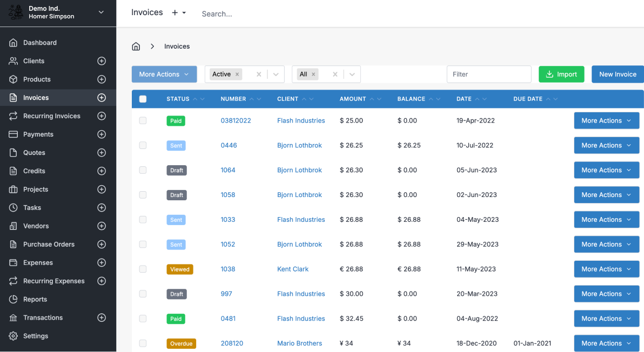Expand More Actions dropdown above the table
The height and width of the screenshot is (352, 644).
[x=164, y=75]
